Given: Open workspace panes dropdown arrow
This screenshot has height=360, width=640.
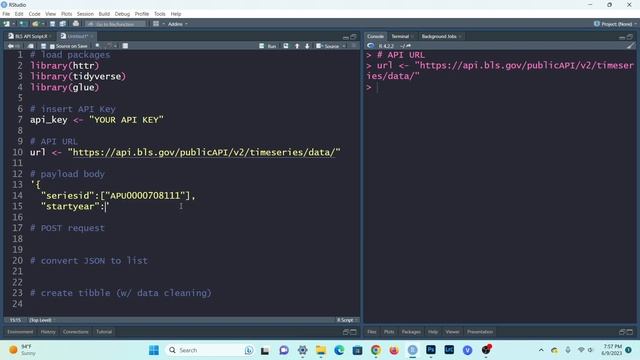Looking at the screenshot, I should (163, 24).
